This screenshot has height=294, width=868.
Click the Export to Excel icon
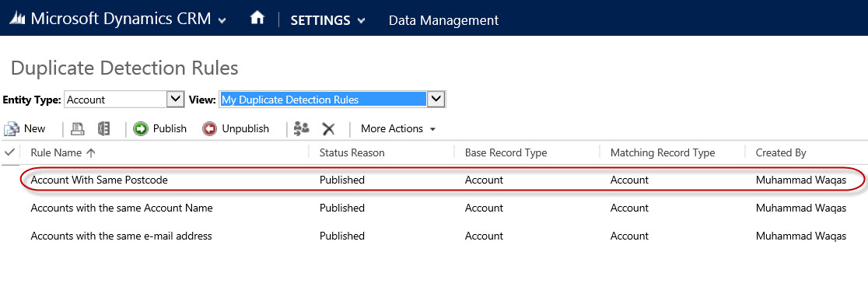coord(103,128)
